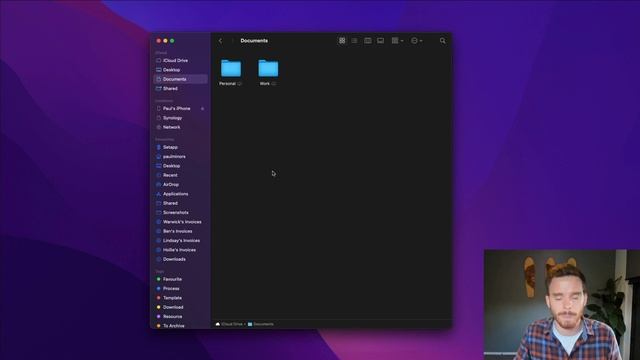This screenshot has width=640, height=360.
Task: Open Lindsay's Invoices sidebar folder
Action: pyautogui.click(x=180, y=241)
